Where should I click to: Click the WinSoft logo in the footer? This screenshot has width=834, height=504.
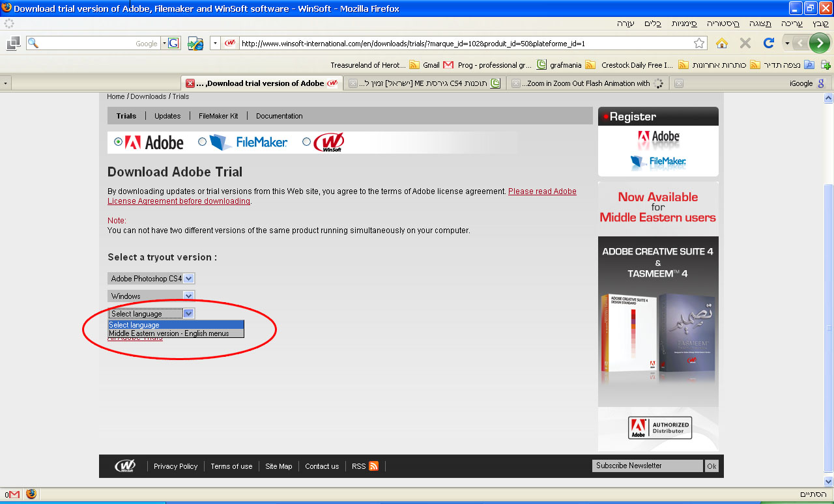125,466
